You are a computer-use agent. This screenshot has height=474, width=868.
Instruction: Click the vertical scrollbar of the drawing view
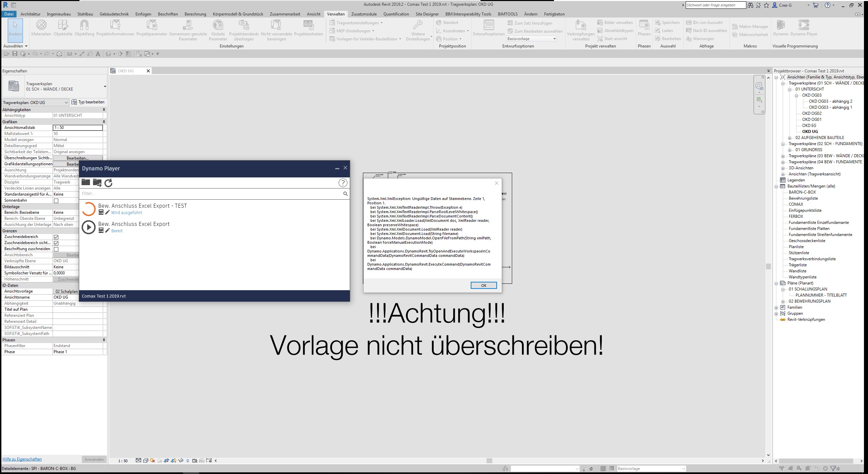pyautogui.click(x=768, y=266)
